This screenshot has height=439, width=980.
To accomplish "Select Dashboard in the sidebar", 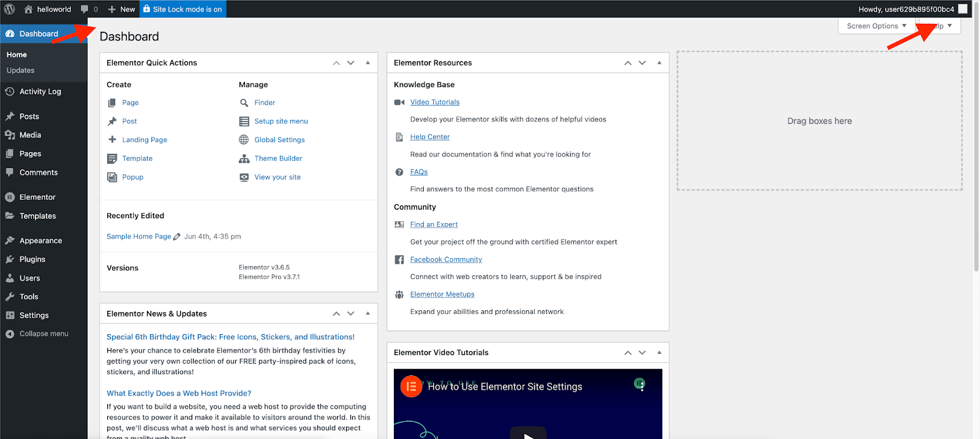I will tap(43, 34).
